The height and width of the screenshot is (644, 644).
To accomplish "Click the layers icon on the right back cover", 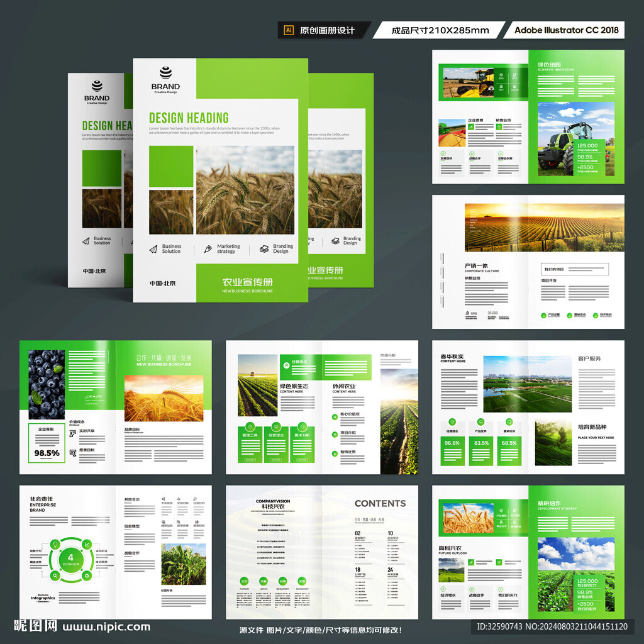I will pyautogui.click(x=336, y=241).
